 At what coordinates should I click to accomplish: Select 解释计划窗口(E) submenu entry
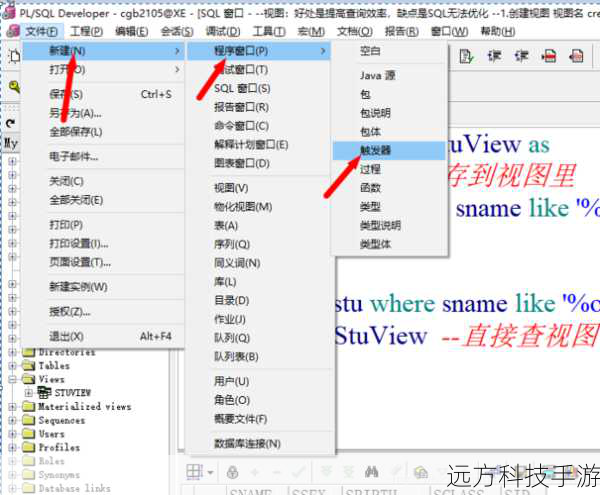(x=259, y=145)
